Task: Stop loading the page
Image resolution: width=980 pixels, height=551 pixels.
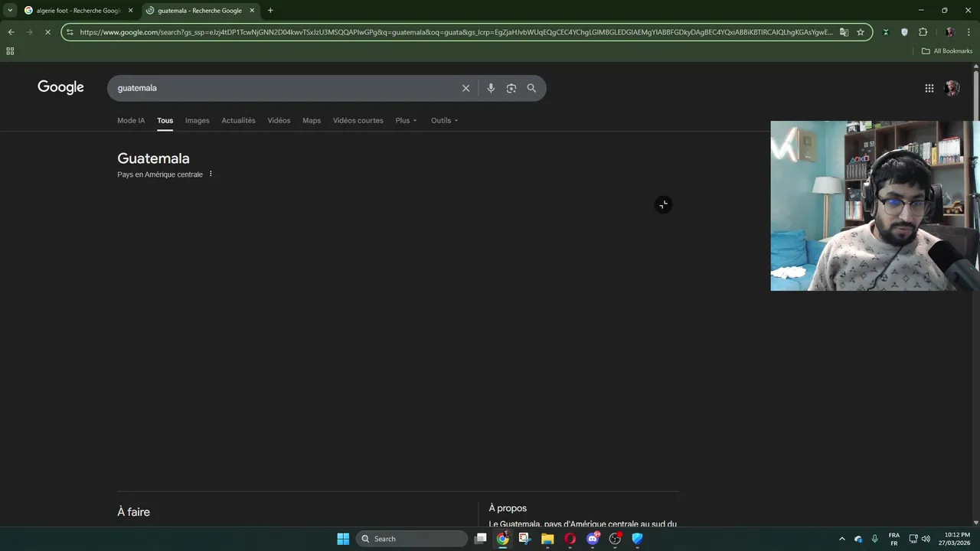Action: coord(47,32)
